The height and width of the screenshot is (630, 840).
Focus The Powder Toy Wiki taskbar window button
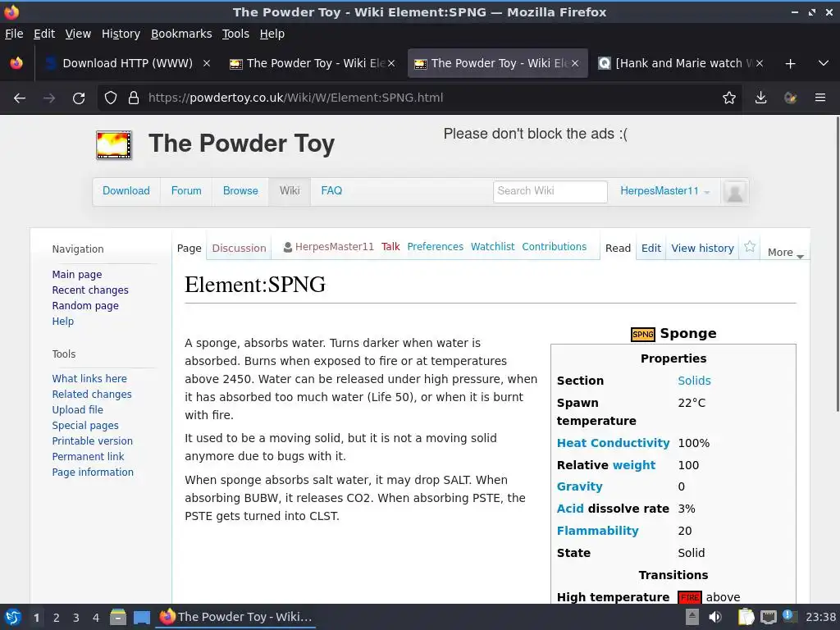coord(236,617)
